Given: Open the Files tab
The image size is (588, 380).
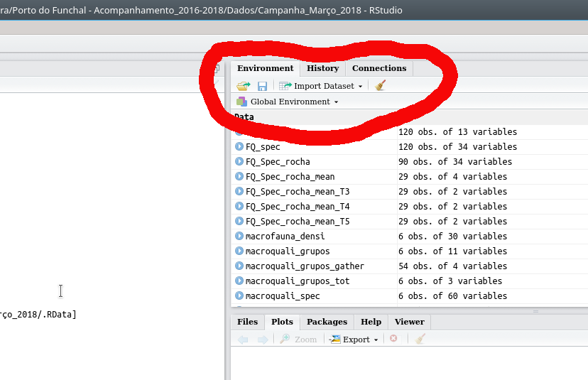Looking at the screenshot, I should (248, 322).
